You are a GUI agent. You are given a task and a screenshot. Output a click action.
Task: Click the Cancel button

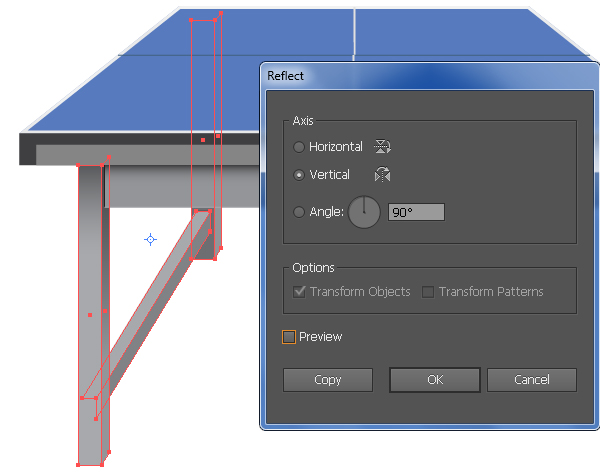click(532, 380)
